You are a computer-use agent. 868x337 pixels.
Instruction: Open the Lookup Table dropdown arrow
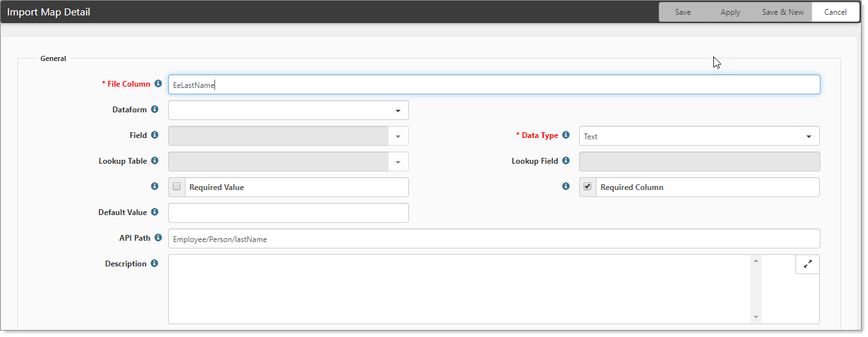(x=398, y=162)
